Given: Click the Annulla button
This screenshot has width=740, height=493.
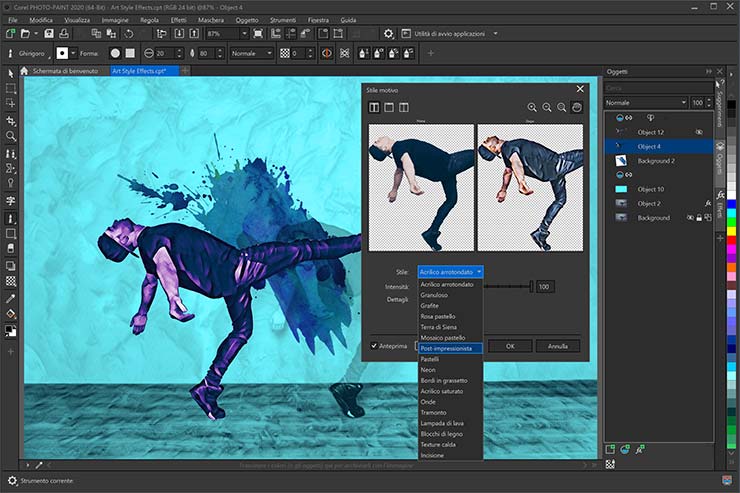Looking at the screenshot, I should [558, 346].
